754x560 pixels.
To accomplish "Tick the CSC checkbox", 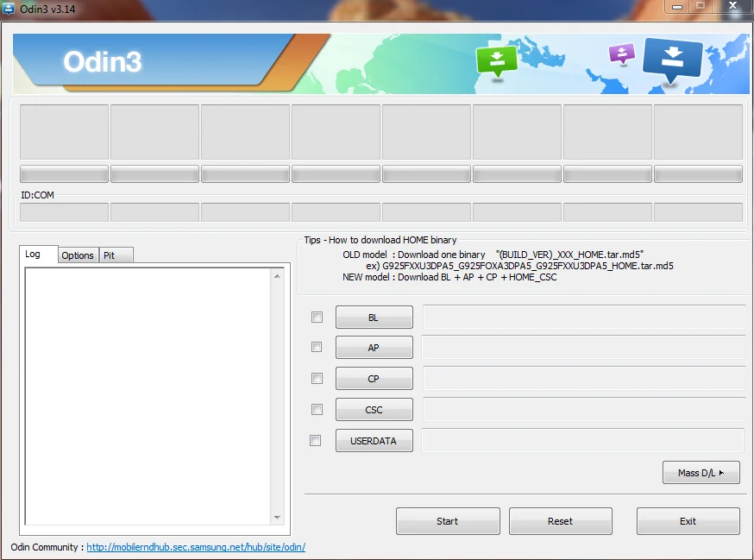I will pos(317,409).
